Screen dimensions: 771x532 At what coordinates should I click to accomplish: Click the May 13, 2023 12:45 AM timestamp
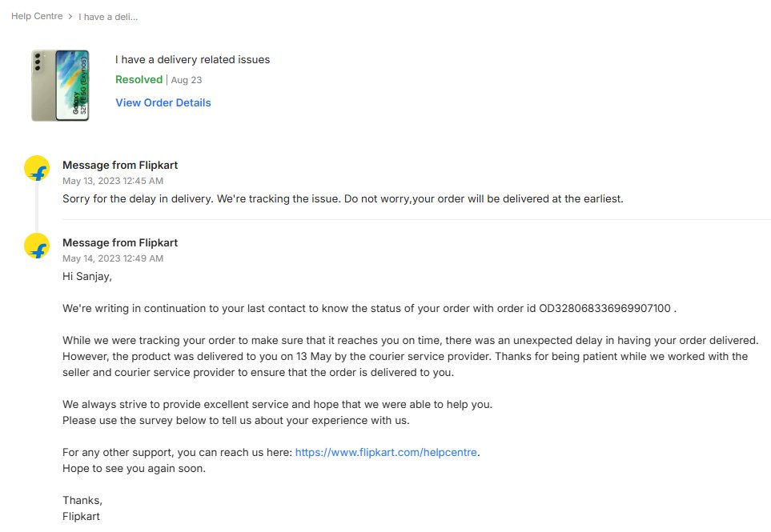(113, 181)
